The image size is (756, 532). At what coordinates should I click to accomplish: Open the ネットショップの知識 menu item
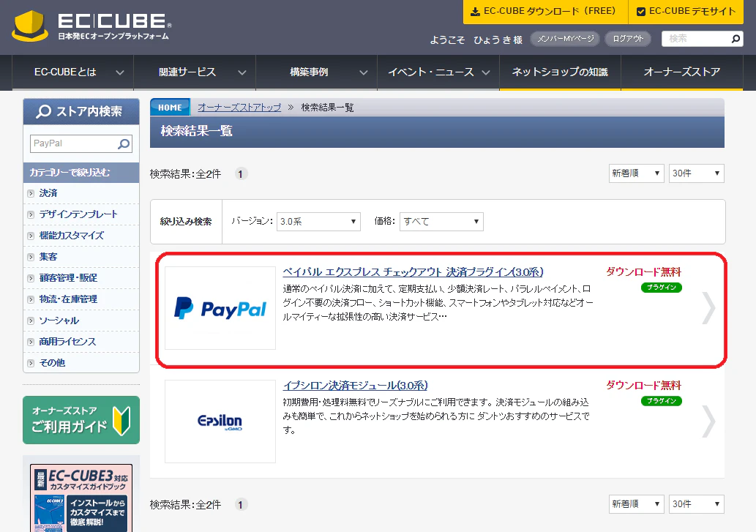(560, 72)
